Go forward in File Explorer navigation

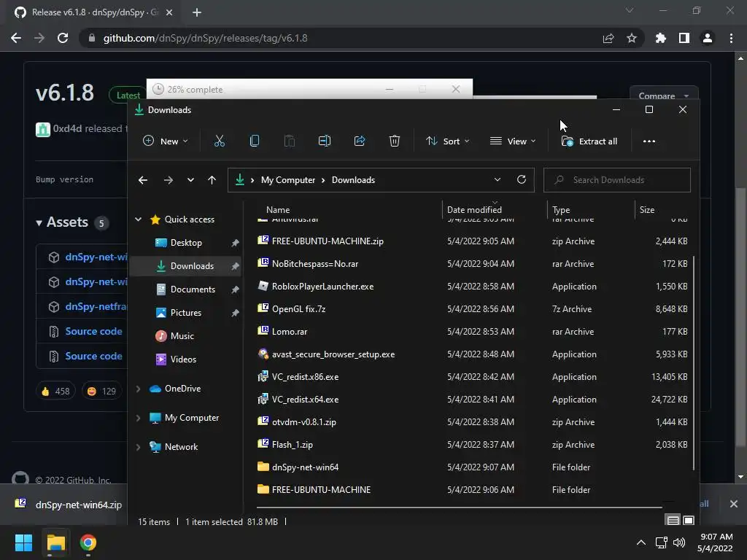pyautogui.click(x=169, y=180)
